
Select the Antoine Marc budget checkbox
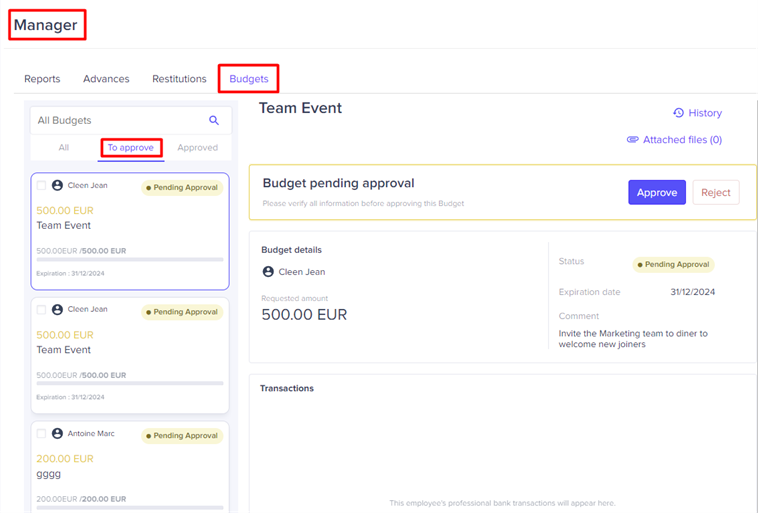41,434
